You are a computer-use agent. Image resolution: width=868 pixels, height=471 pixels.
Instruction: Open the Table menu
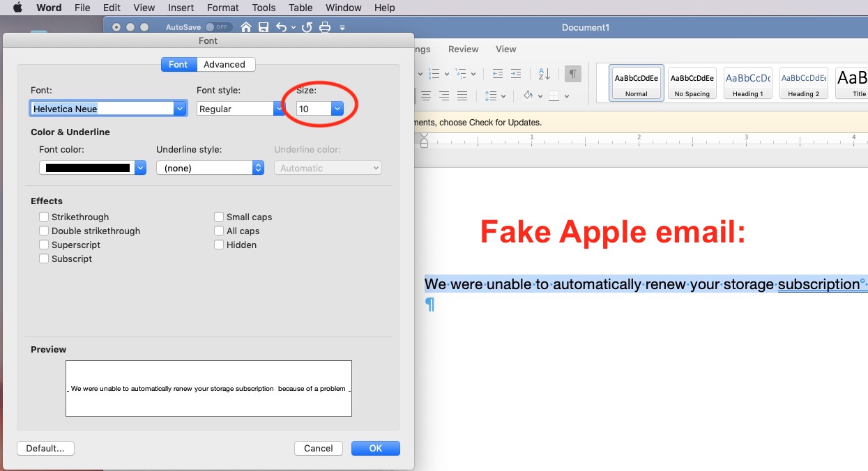[300, 8]
